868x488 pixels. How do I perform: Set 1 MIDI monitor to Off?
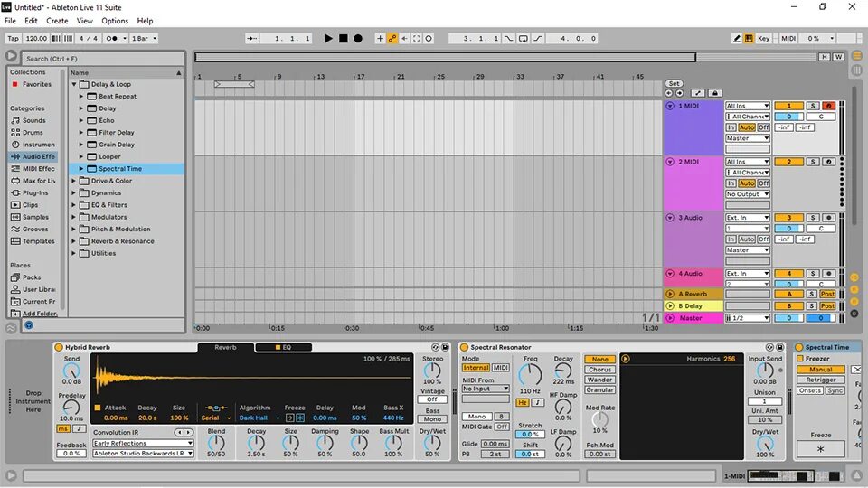pos(763,127)
